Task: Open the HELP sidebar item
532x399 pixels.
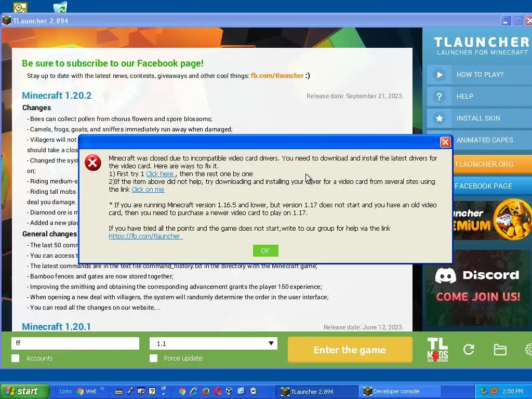Action: coord(480,96)
